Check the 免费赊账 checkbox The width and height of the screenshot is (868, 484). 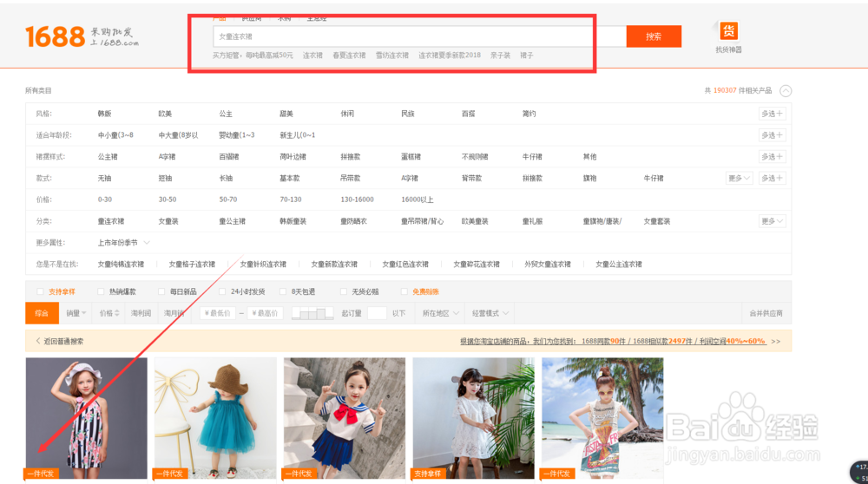(404, 291)
